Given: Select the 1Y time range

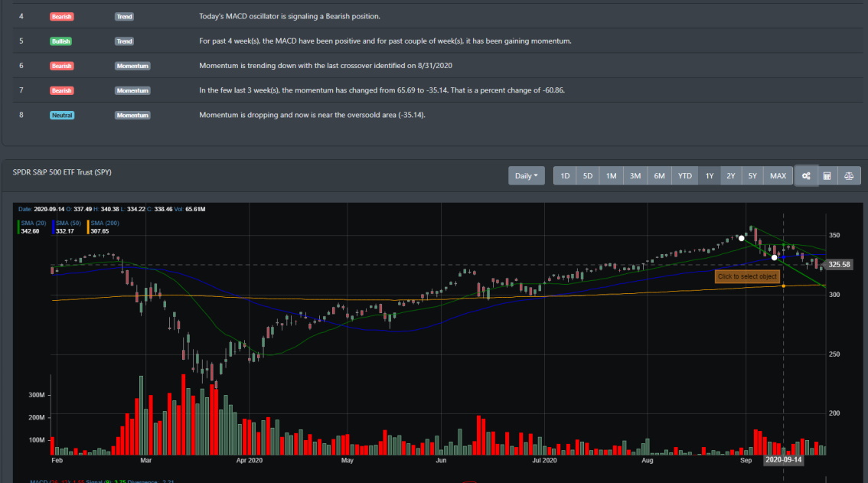Looking at the screenshot, I should pos(709,176).
